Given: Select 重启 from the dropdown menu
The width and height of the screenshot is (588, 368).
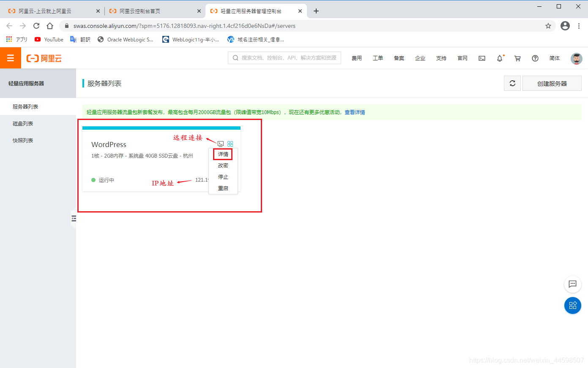Looking at the screenshot, I should tap(223, 188).
